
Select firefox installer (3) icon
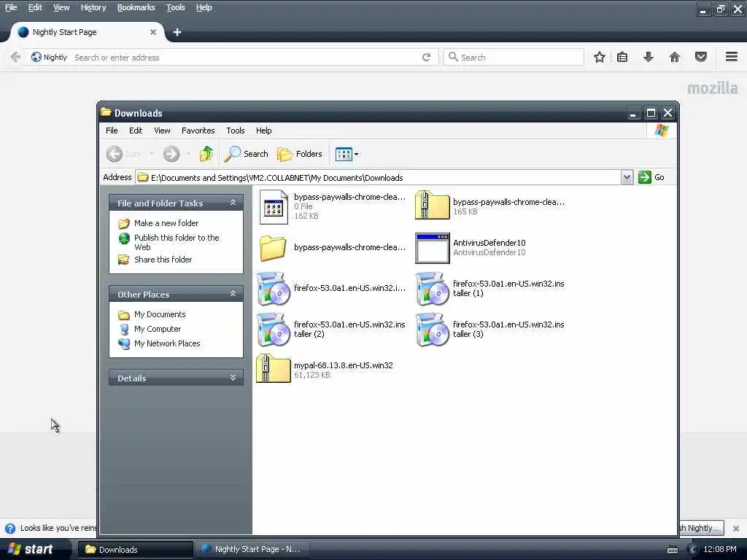coord(432,330)
